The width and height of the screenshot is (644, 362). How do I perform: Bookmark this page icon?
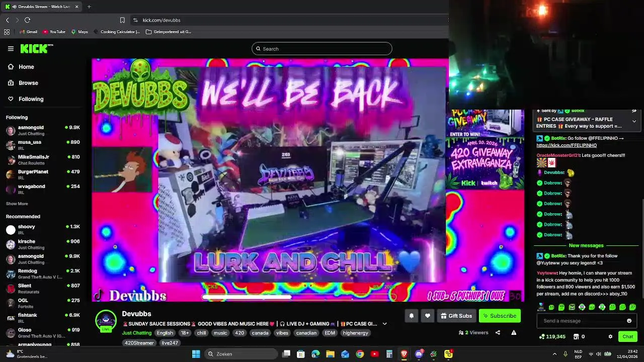point(122,20)
